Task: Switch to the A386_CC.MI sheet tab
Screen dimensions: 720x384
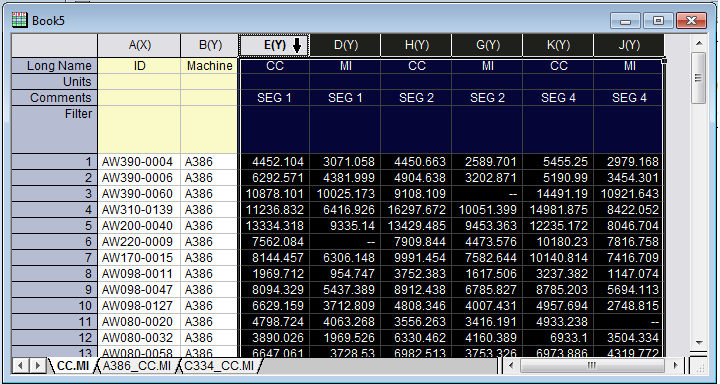Action: tap(136, 366)
